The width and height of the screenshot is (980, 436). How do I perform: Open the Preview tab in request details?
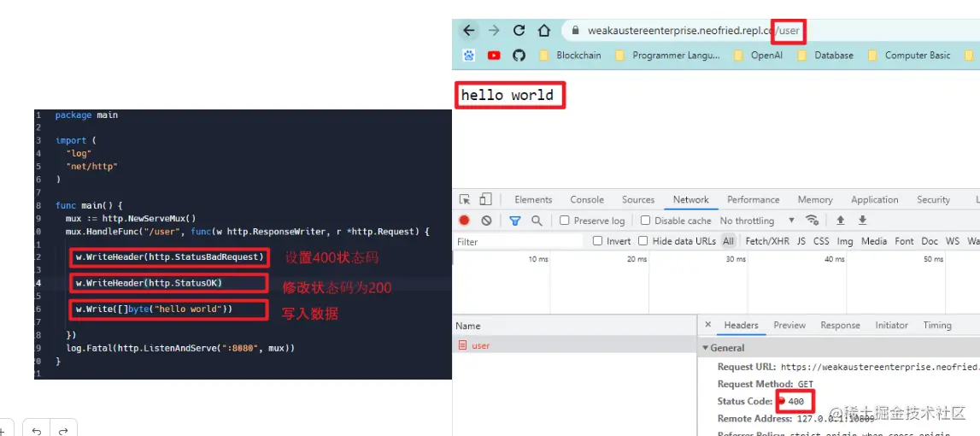tap(789, 325)
